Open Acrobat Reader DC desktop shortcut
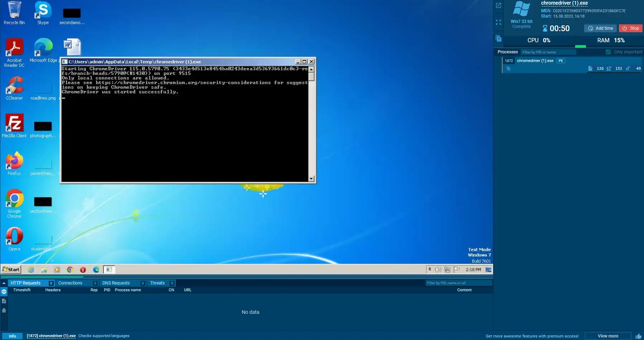This screenshot has height=340, width=644. tap(14, 53)
